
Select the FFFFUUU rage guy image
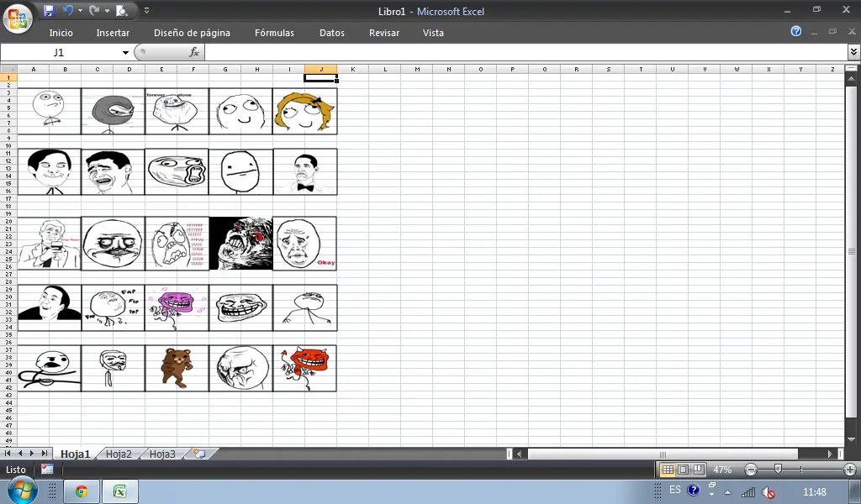coord(177,244)
